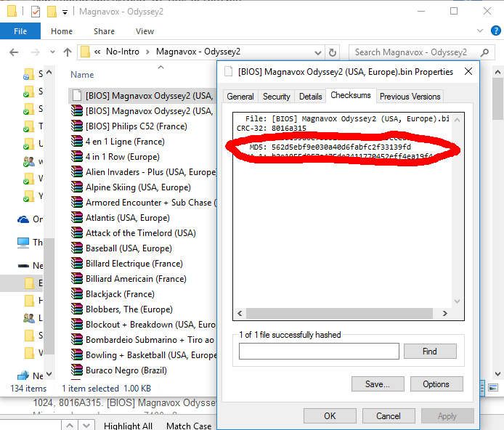Open OneDrive in navigation pane

(30, 219)
